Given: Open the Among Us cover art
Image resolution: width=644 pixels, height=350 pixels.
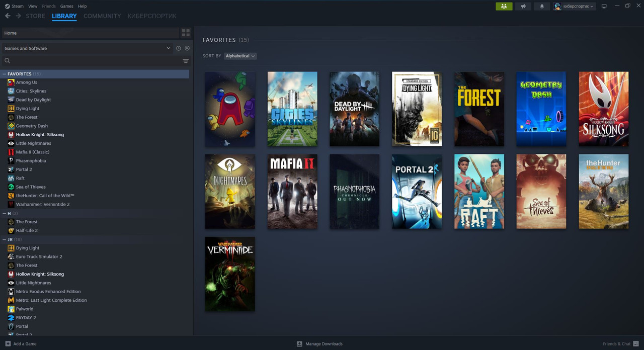Looking at the screenshot, I should point(230,109).
